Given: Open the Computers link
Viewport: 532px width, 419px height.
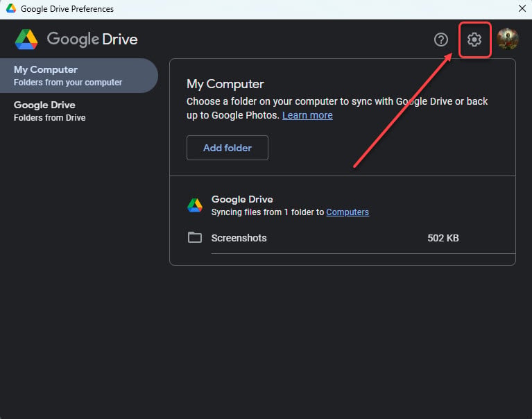Looking at the screenshot, I should pyautogui.click(x=347, y=212).
